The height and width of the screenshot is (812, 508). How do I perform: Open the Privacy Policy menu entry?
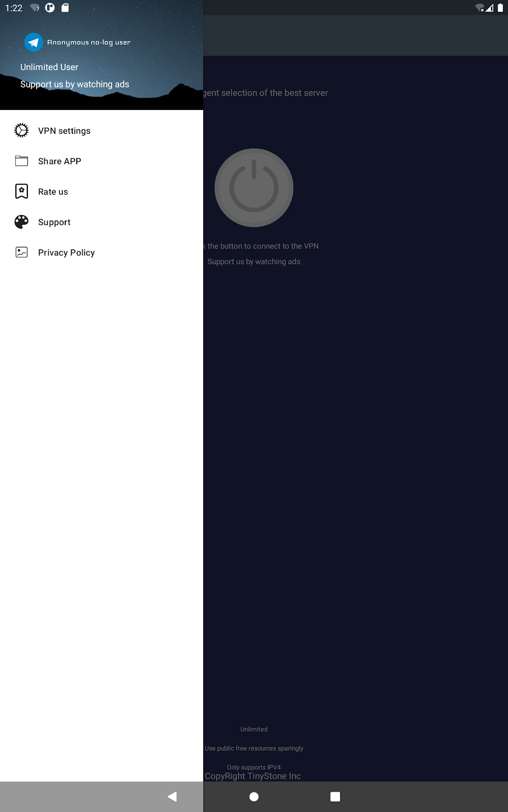(x=102, y=253)
